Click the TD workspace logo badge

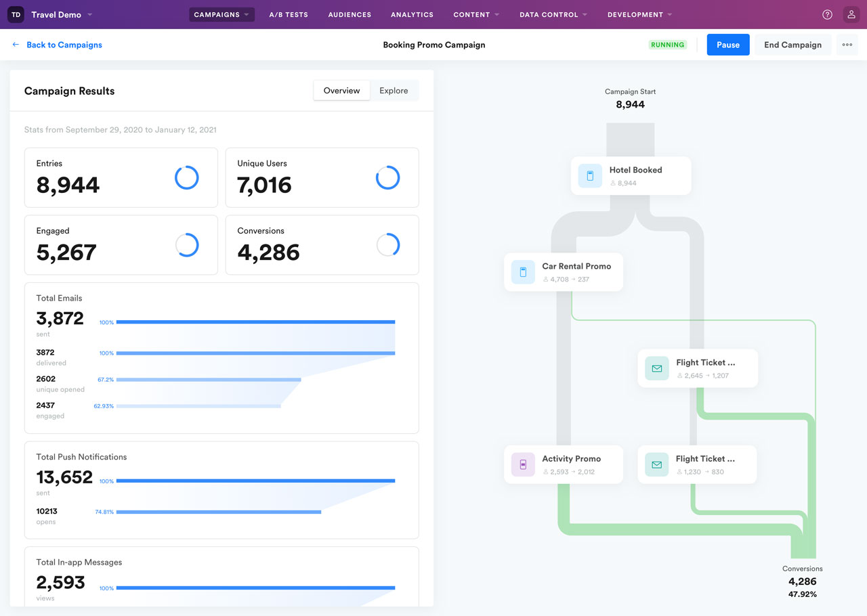(16, 14)
